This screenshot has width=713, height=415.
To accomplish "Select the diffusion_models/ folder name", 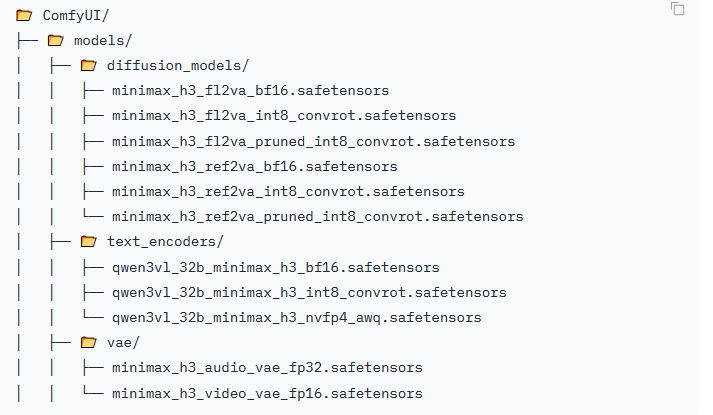I will tap(178, 66).
